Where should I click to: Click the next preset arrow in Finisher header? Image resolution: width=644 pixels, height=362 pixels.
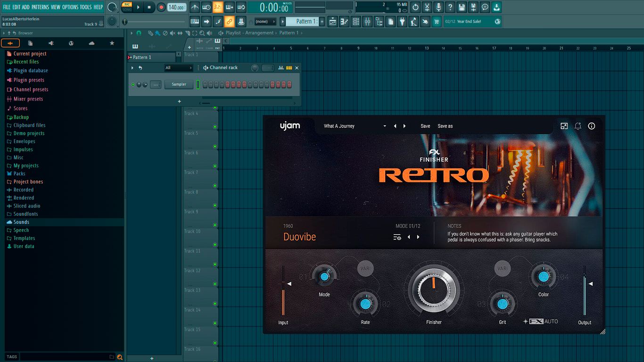[405, 126]
